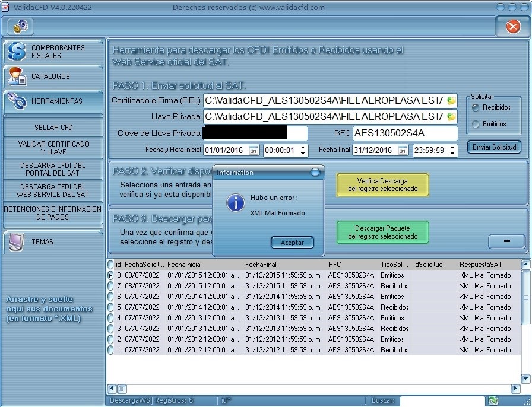Browse for the e.Firma certificate file
The image size is (532, 407).
point(451,101)
